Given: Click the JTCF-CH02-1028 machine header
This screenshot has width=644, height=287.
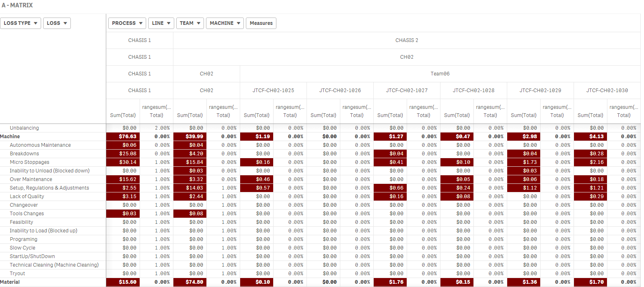Looking at the screenshot, I should pos(473,91).
